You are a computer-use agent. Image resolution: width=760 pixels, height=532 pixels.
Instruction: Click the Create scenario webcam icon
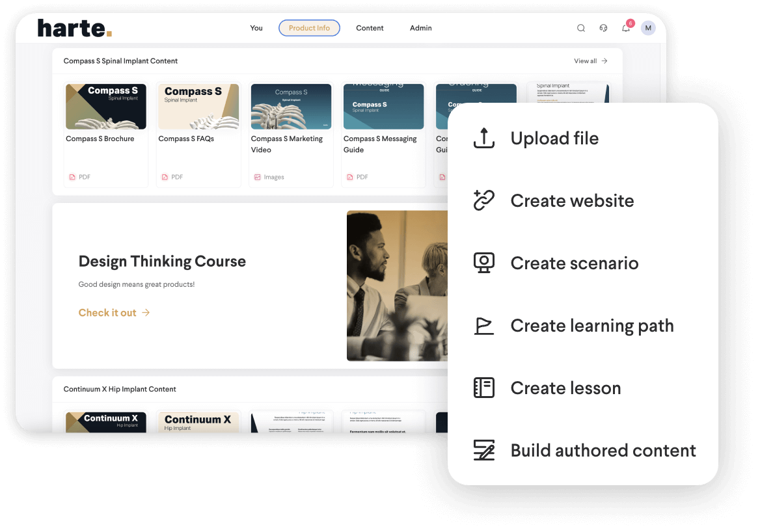tap(483, 263)
